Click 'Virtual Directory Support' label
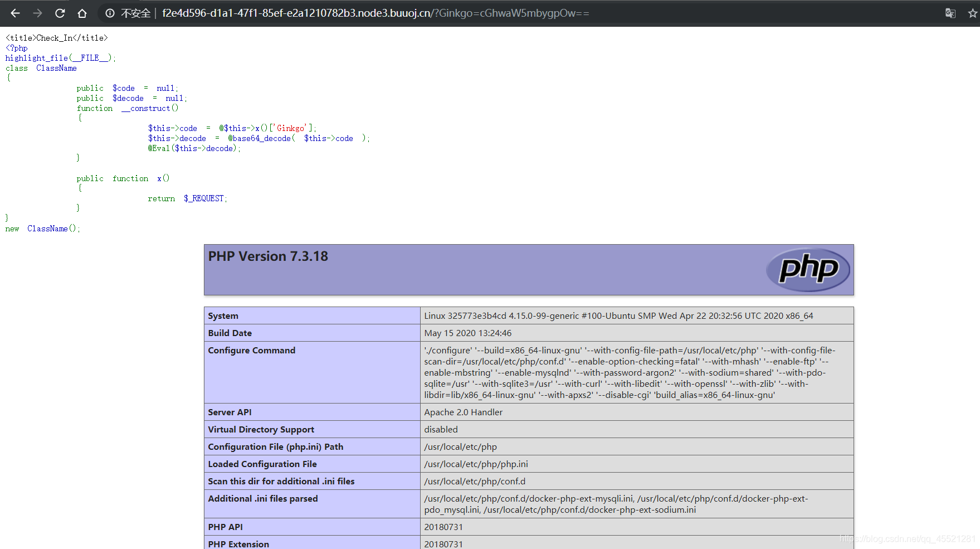The image size is (980, 549). (261, 430)
